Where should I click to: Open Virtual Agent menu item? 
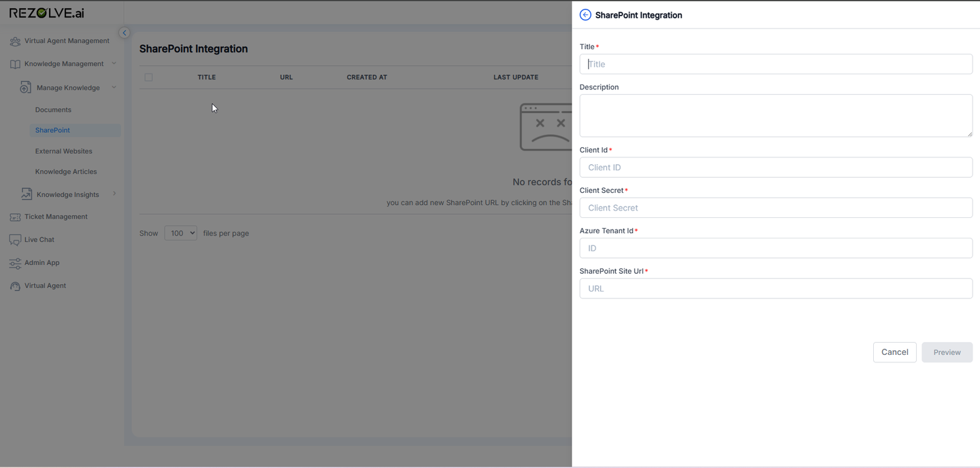click(45, 286)
